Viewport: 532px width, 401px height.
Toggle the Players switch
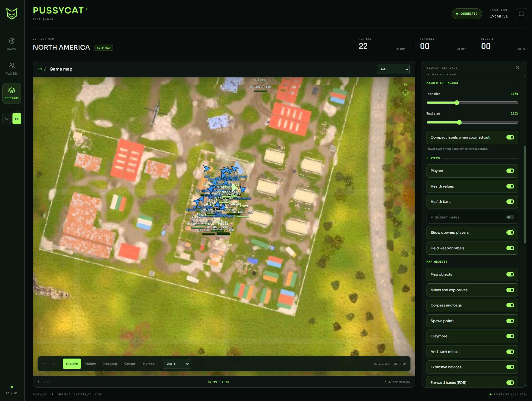(510, 171)
